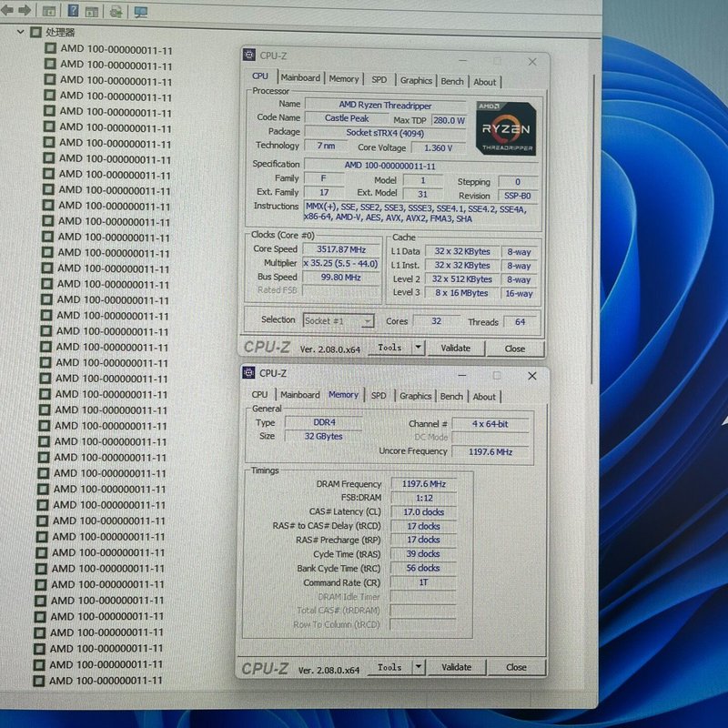Image resolution: width=728 pixels, height=728 pixels.
Task: Click the Channel # value '4 x 64-bit'
Action: 490,424
